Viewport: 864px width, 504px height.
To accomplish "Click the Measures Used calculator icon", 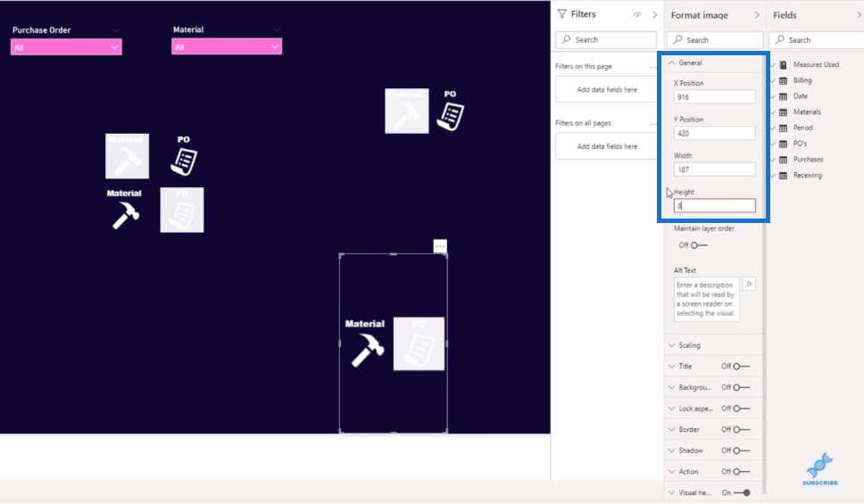I will click(x=783, y=64).
